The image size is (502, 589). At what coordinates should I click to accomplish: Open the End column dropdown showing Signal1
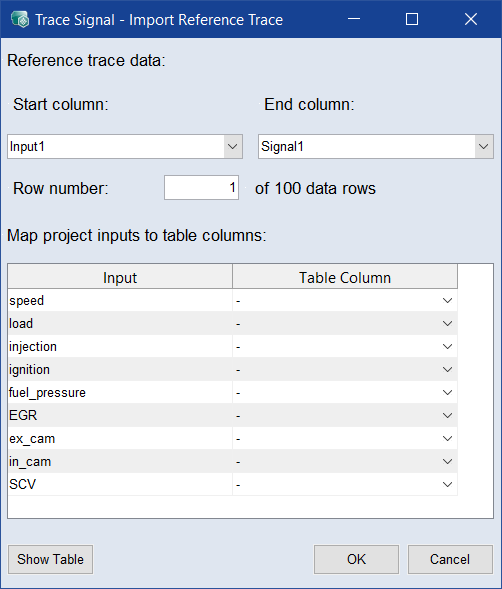tap(376, 146)
